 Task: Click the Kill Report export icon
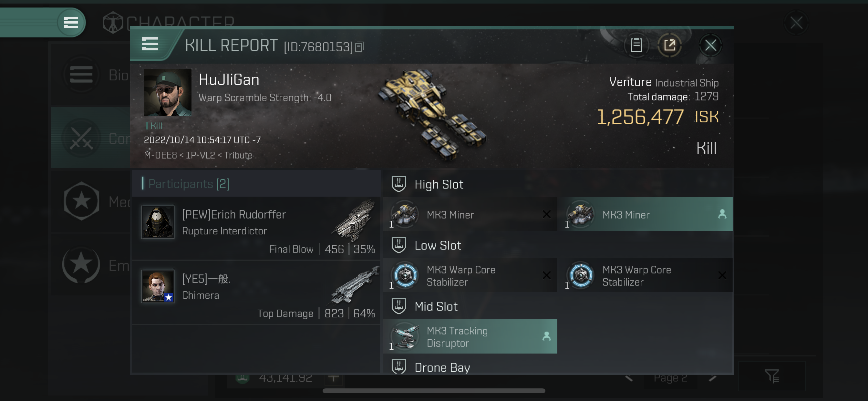(670, 46)
